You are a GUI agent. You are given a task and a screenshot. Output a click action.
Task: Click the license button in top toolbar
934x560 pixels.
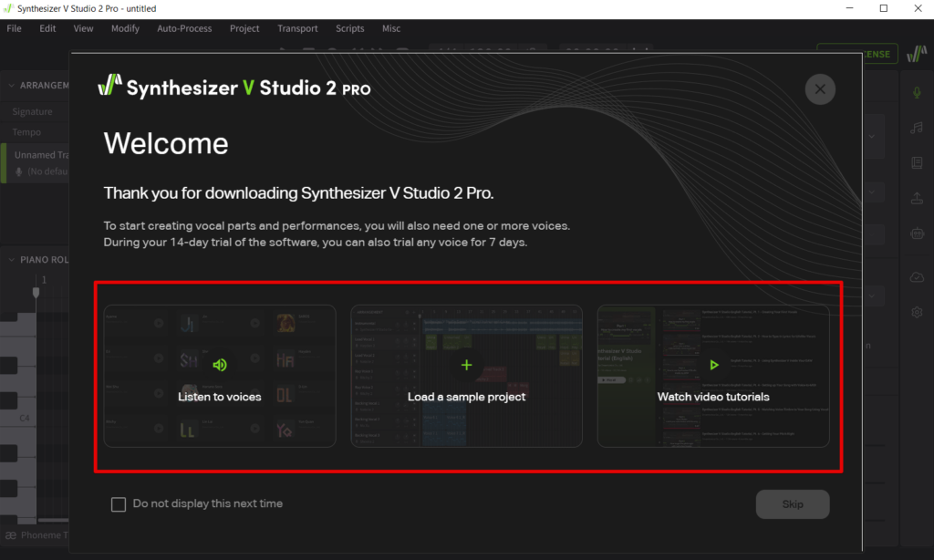click(x=857, y=54)
